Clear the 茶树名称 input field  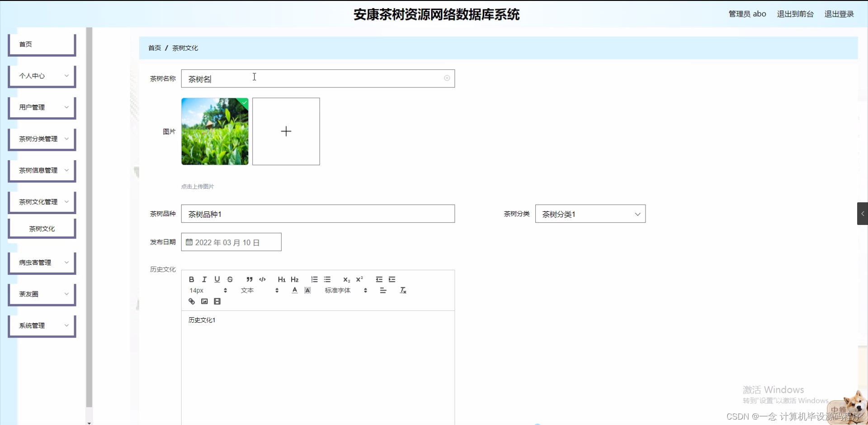(x=447, y=78)
